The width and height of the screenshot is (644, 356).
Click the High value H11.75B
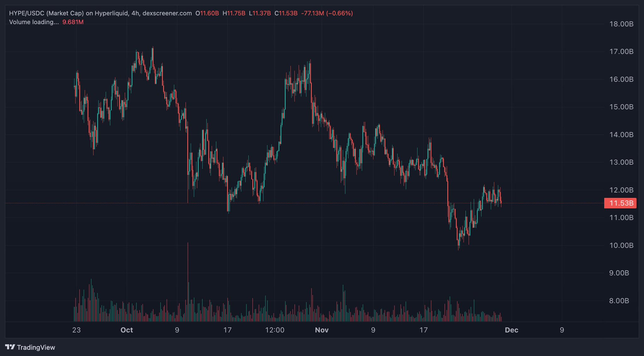click(x=234, y=13)
